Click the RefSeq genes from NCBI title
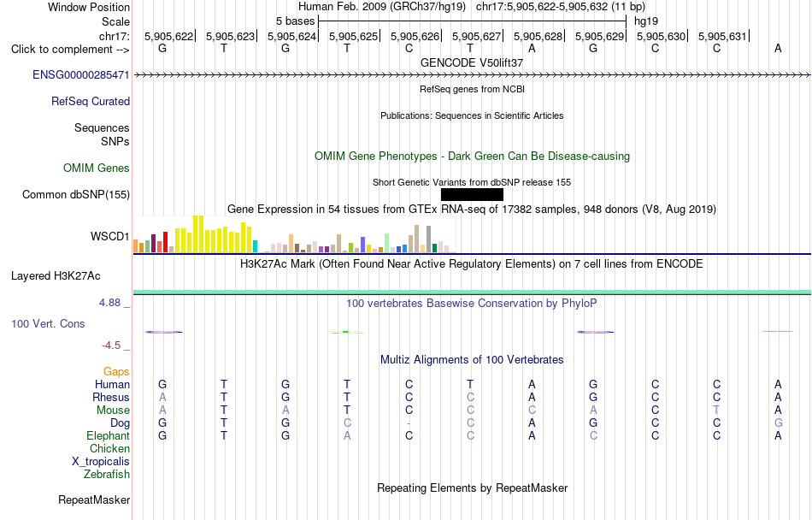 pos(473,89)
